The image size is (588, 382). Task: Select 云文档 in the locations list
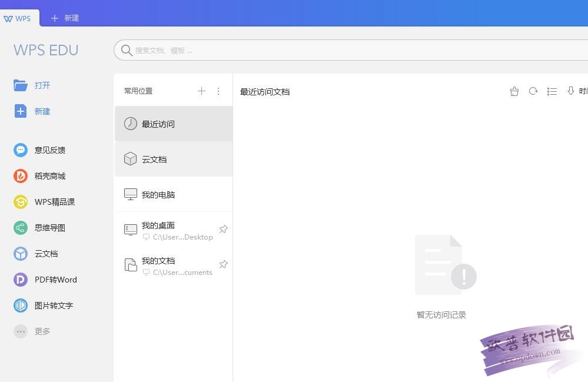point(174,159)
